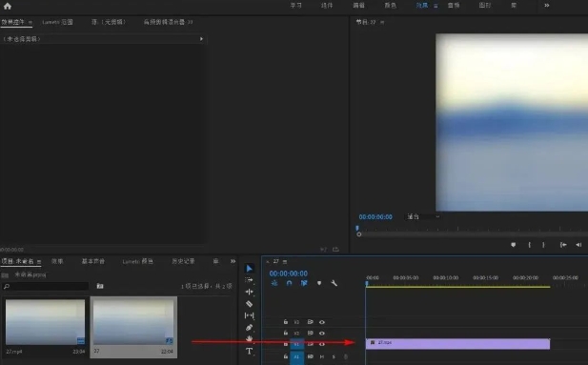588x365 pixels.
Task: Click project panel search field
Action: coord(46,286)
